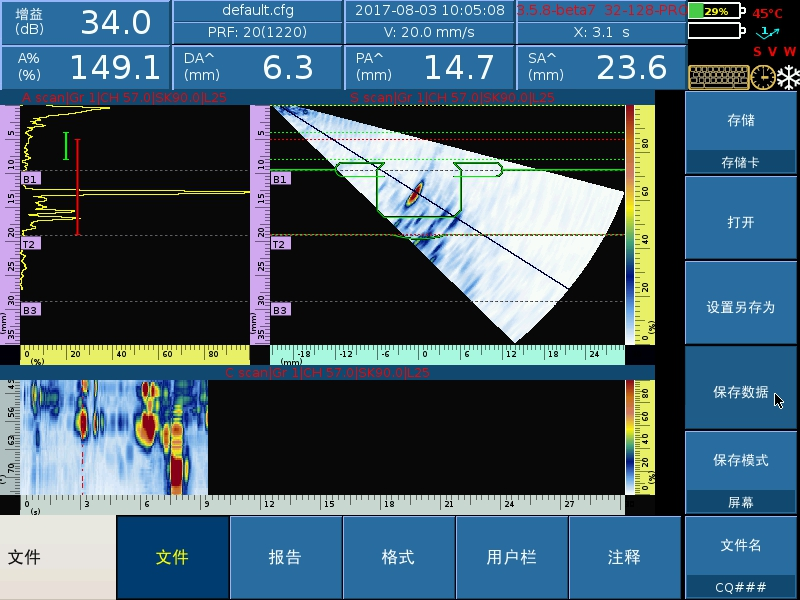This screenshot has width=800, height=600.
Task: Select the green gate in A-scan
Action: click(66, 146)
